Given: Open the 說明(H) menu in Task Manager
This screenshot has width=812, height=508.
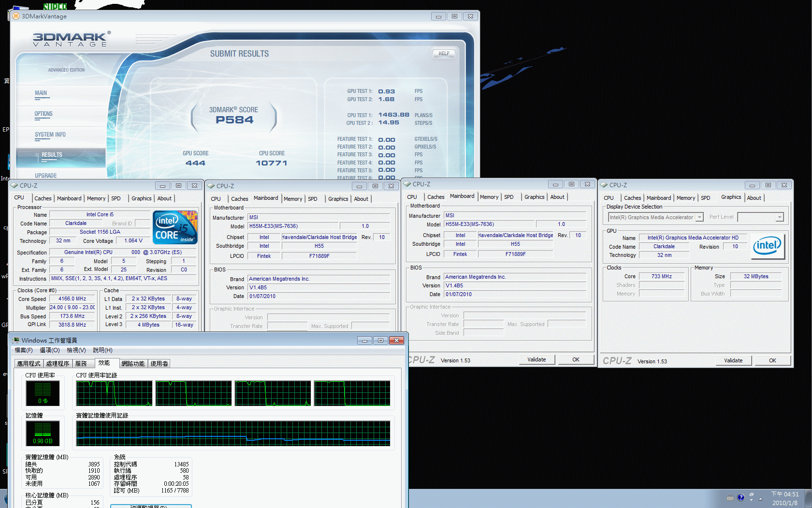Looking at the screenshot, I should coord(102,350).
